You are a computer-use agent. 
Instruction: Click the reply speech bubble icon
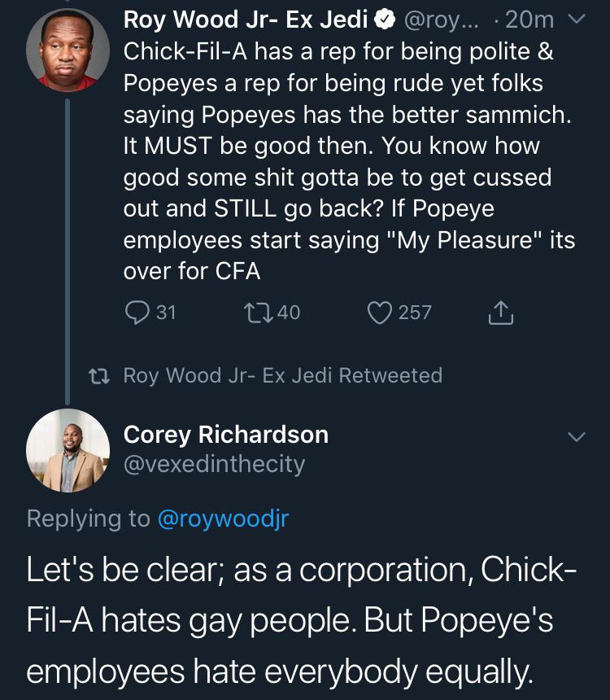pyautogui.click(x=136, y=313)
